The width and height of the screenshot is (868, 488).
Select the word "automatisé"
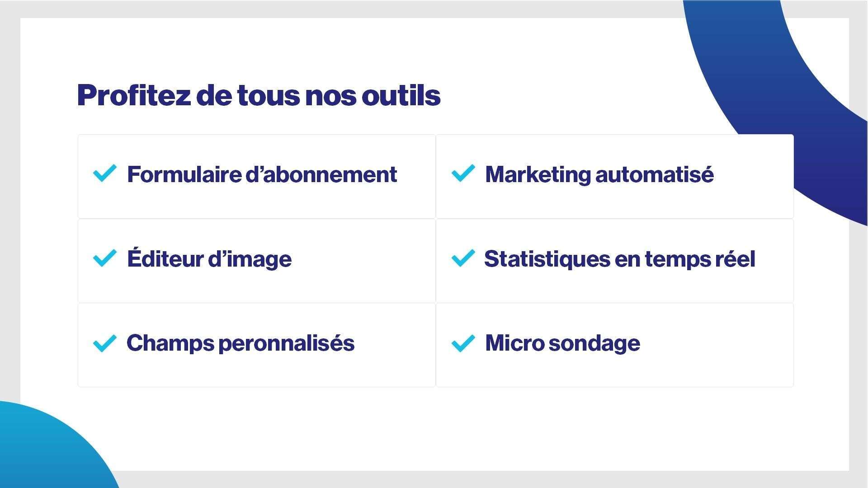654,174
